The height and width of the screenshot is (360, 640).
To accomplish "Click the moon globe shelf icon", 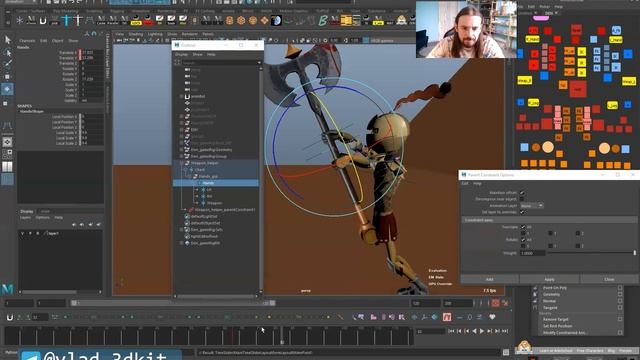I will (276, 20).
